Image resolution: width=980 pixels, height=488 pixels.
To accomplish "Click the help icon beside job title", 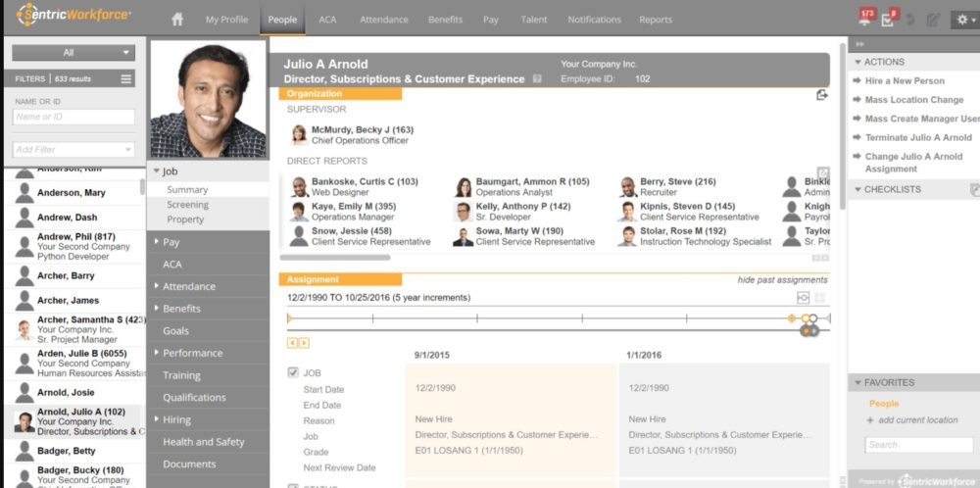I will pyautogui.click(x=537, y=79).
